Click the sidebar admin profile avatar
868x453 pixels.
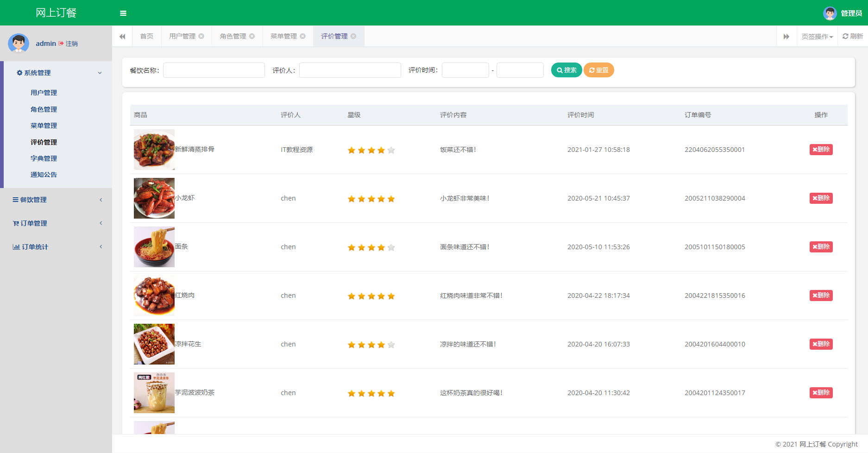(19, 44)
